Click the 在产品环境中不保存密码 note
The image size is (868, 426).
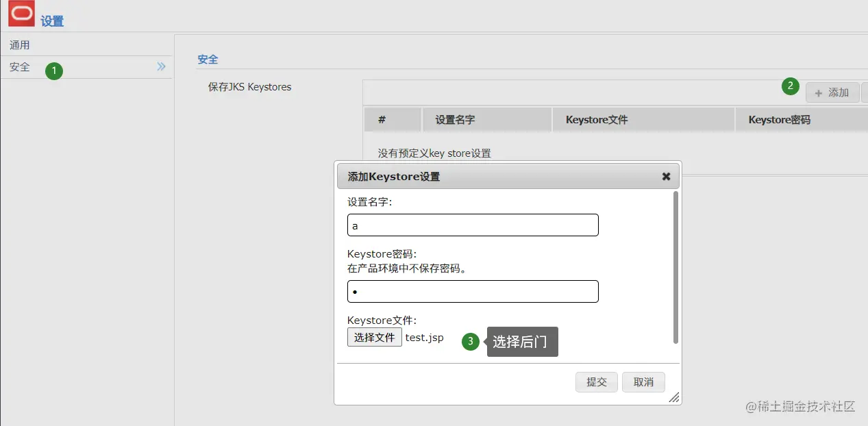point(407,268)
